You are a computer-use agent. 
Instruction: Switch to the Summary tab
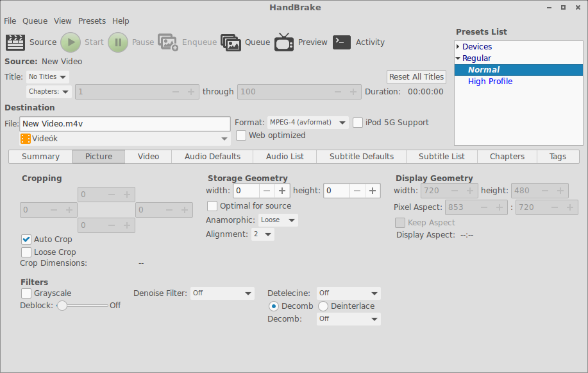[40, 157]
